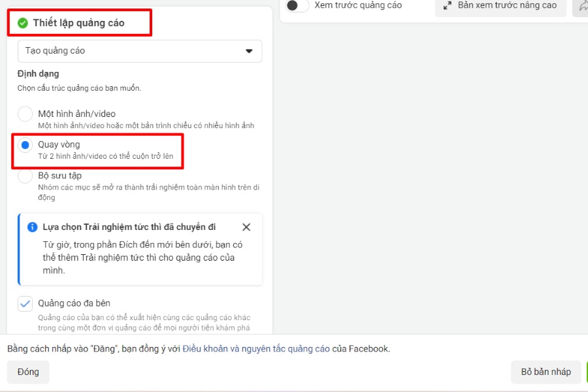The image size is (588, 392).
Task: Click the green checkmark beside Thiết lập quảng cáo
Action: 23,23
